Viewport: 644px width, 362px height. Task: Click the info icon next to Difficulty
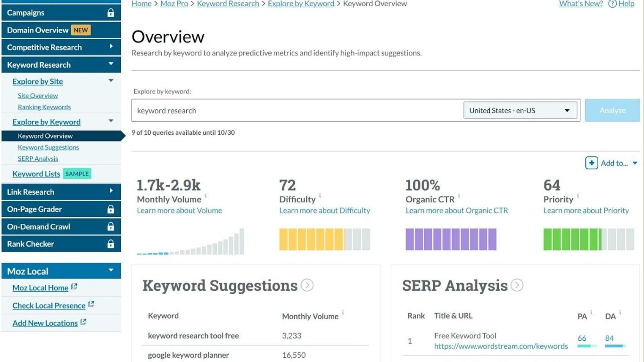click(x=320, y=196)
